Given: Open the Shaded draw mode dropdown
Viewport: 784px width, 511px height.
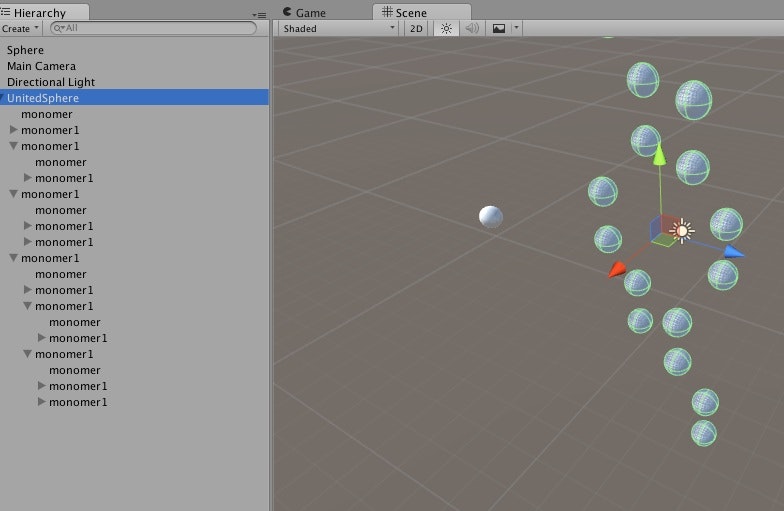Looking at the screenshot, I should click(338, 28).
